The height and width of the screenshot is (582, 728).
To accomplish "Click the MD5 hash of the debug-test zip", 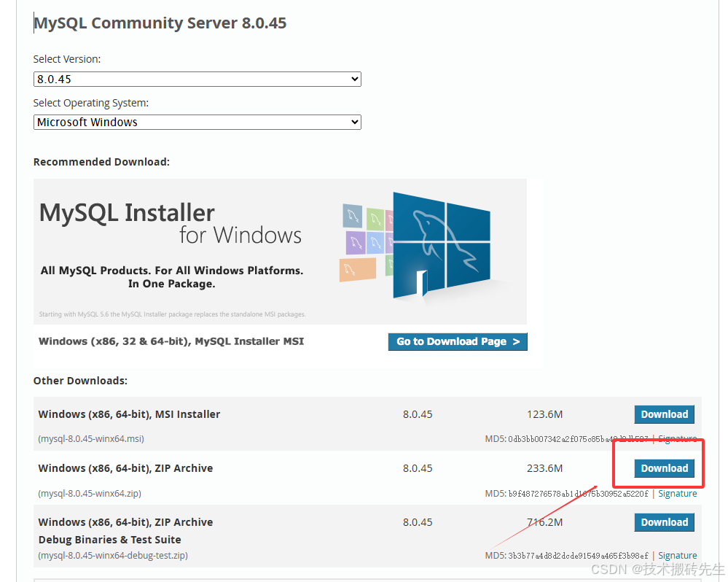I will coord(578,556).
